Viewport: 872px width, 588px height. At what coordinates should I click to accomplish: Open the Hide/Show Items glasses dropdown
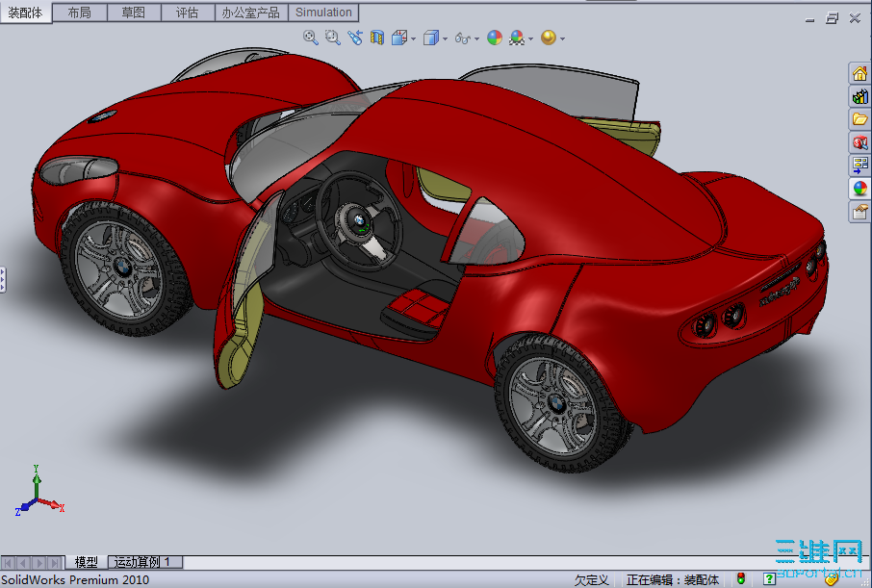[465, 38]
